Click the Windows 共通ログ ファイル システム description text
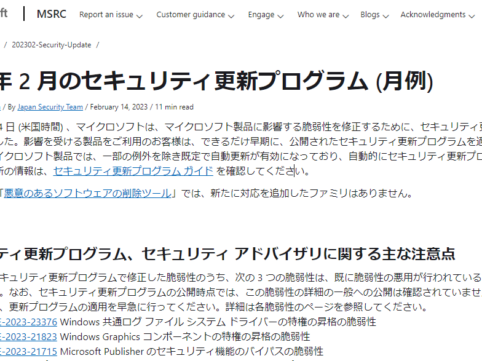The width and height of the screenshot is (482, 361). click(218, 322)
